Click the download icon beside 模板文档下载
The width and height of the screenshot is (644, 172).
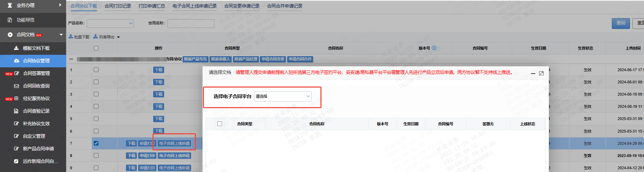click(x=16, y=48)
